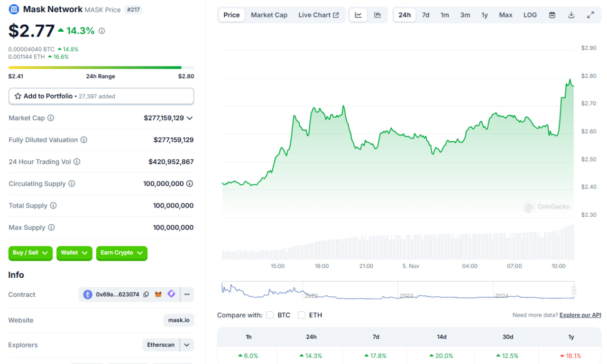Select the 7d time range
The image size is (607, 364).
point(426,15)
